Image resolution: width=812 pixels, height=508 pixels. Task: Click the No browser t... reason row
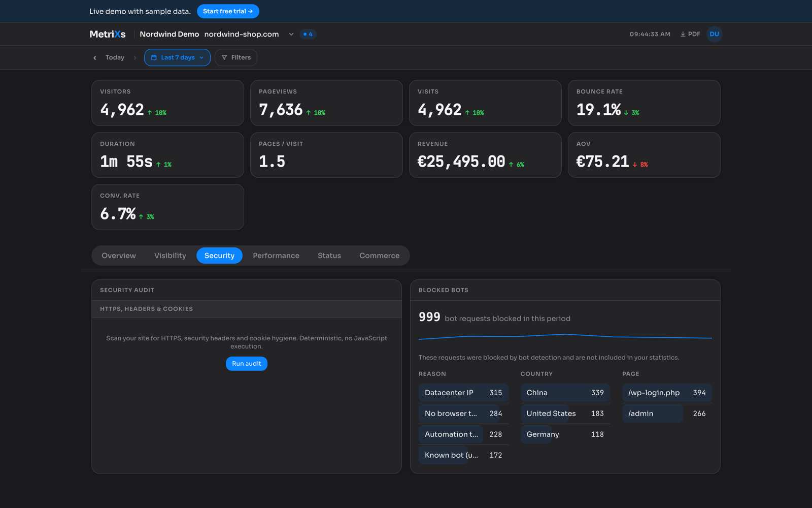[463, 414]
